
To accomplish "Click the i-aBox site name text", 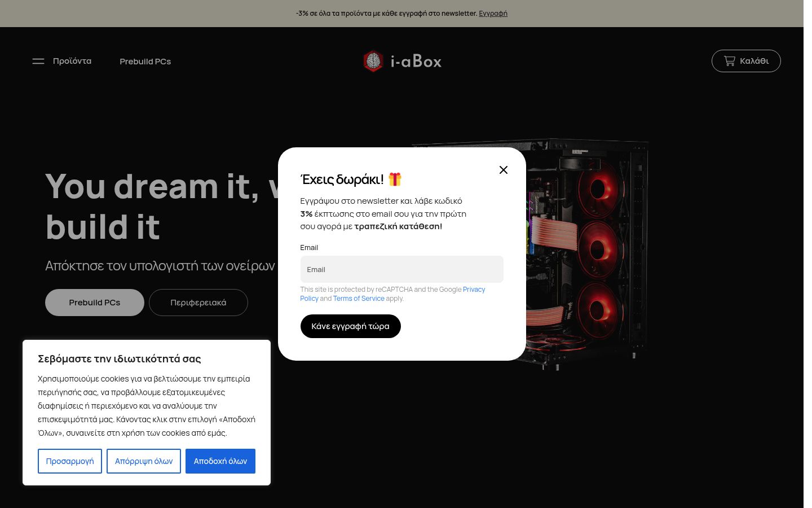I will point(416,61).
